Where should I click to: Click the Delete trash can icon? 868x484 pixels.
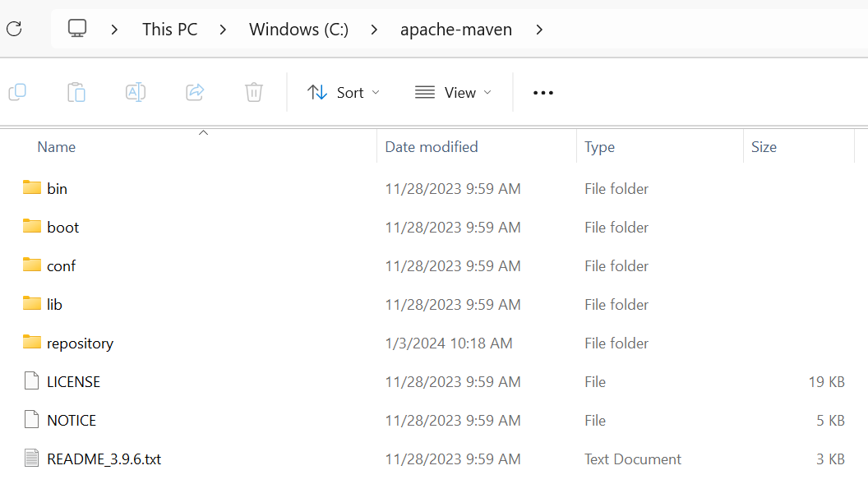click(253, 92)
